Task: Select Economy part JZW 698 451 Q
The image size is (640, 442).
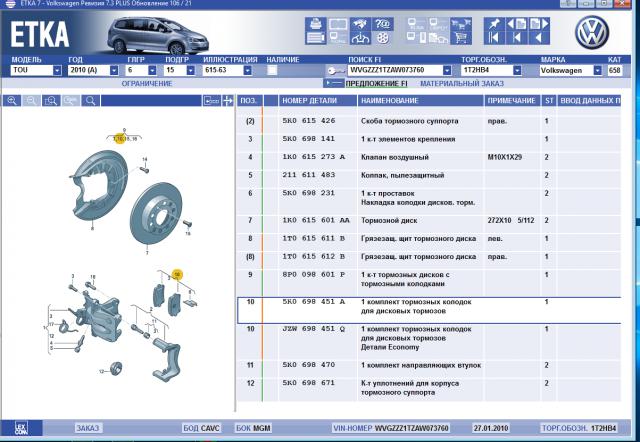Action: click(x=313, y=329)
